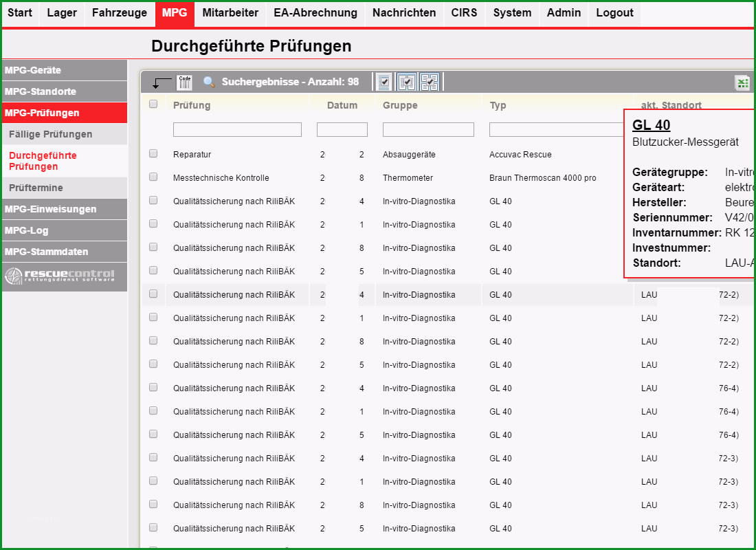Click the down-left arrow icon in toolbar
The width and height of the screenshot is (756, 550).
162,83
